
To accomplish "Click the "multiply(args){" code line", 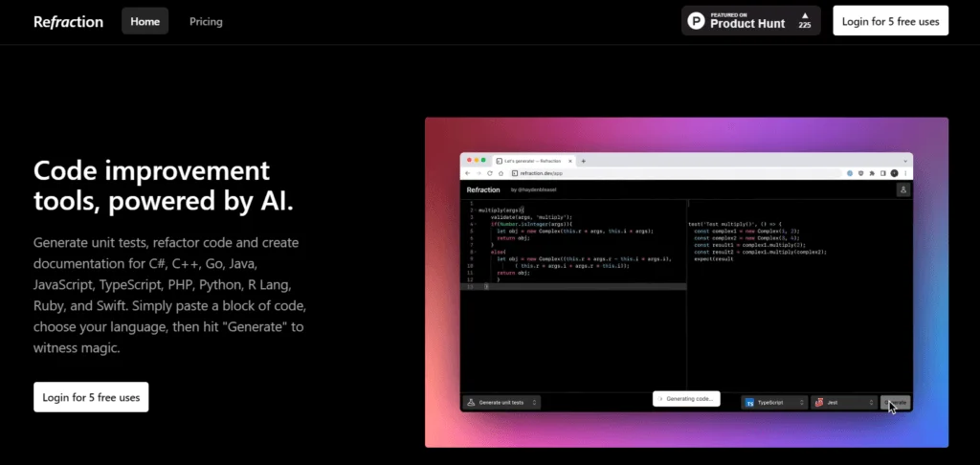I will [x=501, y=210].
